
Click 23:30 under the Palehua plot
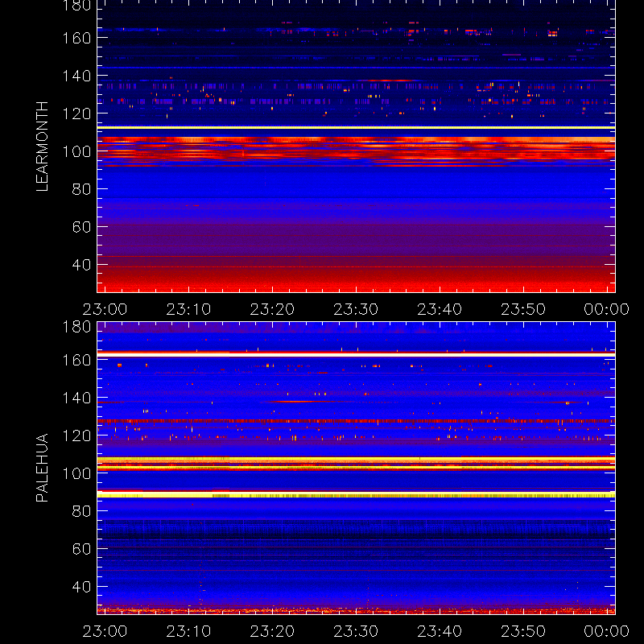click(356, 631)
